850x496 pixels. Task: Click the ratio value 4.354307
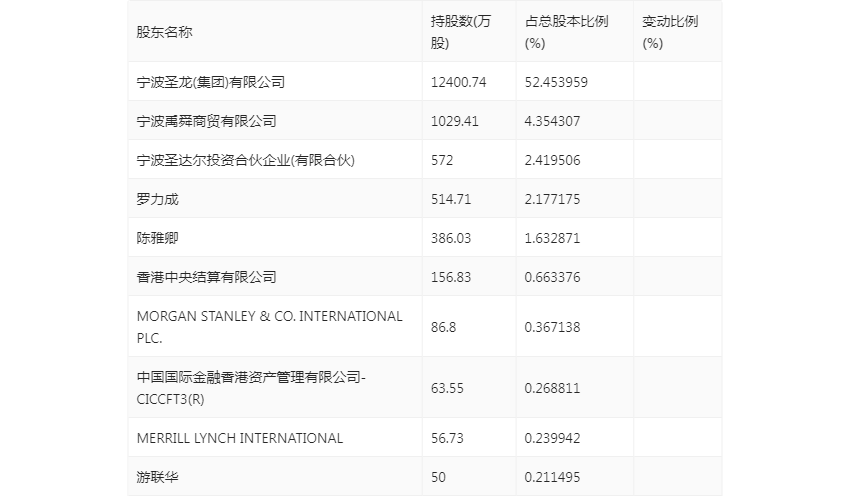[552, 121]
